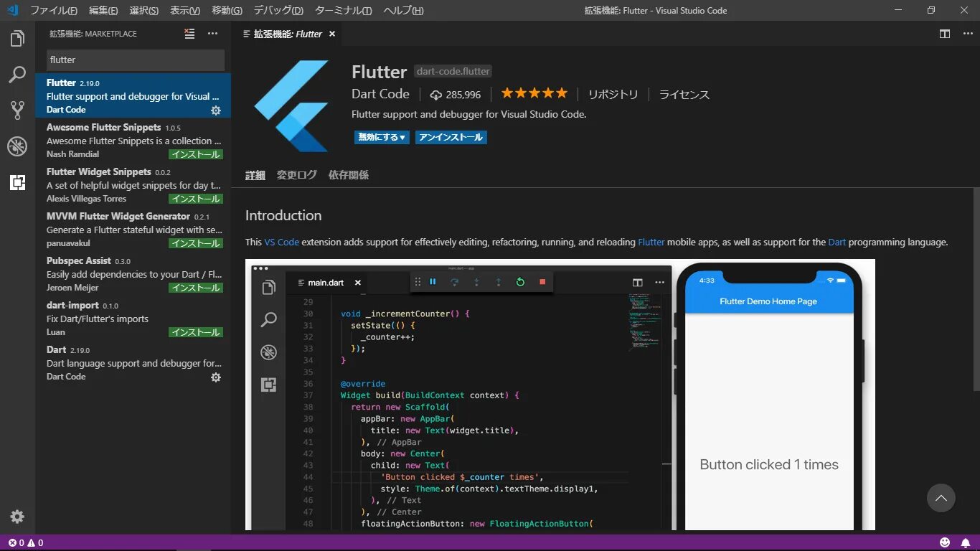Open the Manage gear in activity bar
Screen dimensions: 980x551
click(x=17, y=517)
